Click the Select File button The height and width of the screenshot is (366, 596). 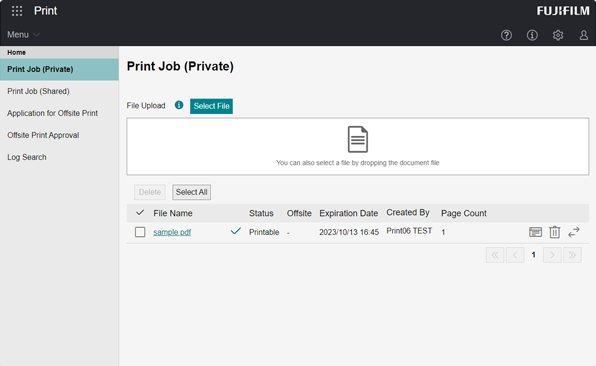click(x=211, y=106)
